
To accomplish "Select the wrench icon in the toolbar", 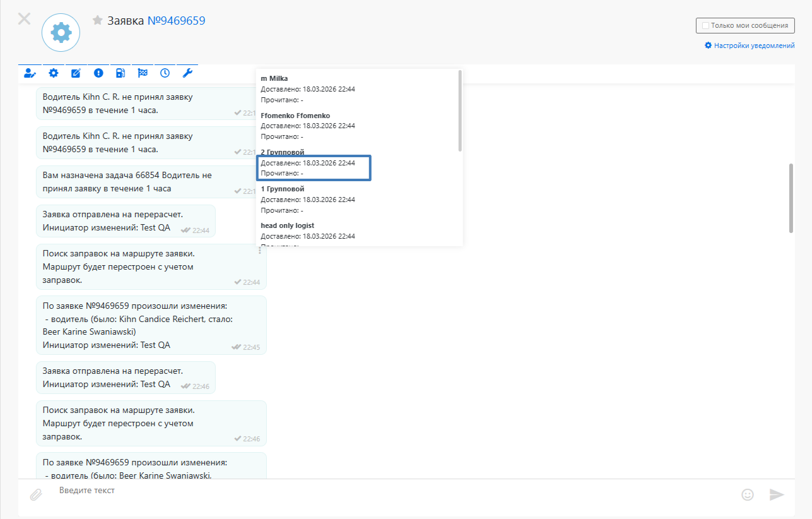I will 187,73.
